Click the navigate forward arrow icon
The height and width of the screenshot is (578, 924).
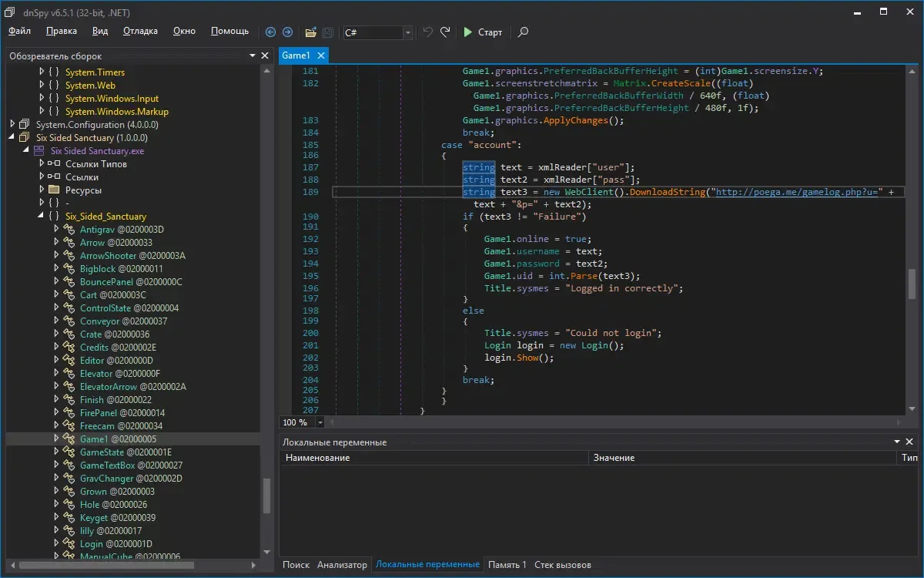pyautogui.click(x=287, y=32)
